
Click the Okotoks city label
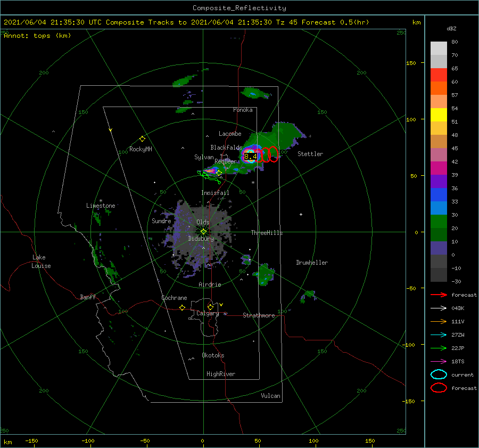[213, 355]
